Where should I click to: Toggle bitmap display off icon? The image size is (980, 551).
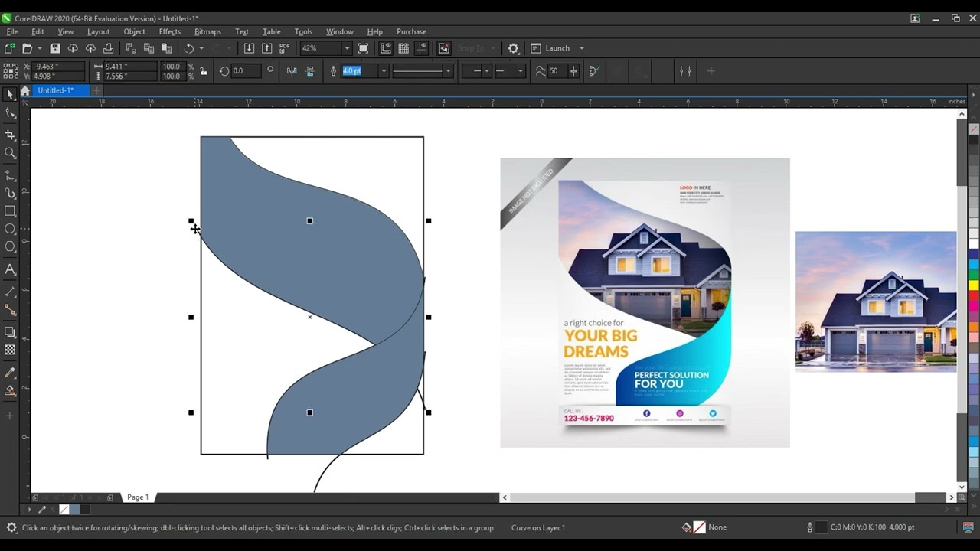click(x=444, y=48)
